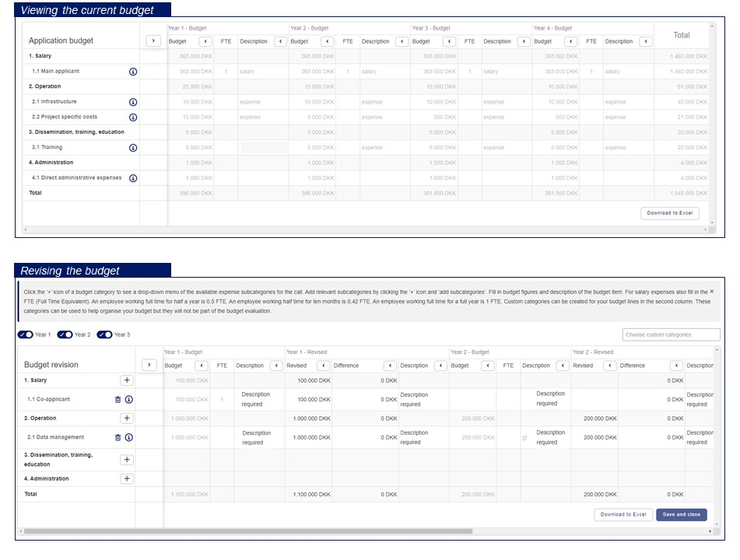The width and height of the screenshot is (740, 560).
Task: Select the 4. Administration row in Application budget
Action: [x=366, y=163]
